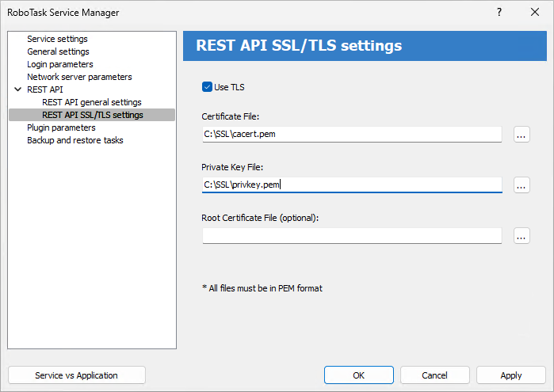Click into the Private Key File path field
Screen dimensions: 554x392
coord(352,185)
